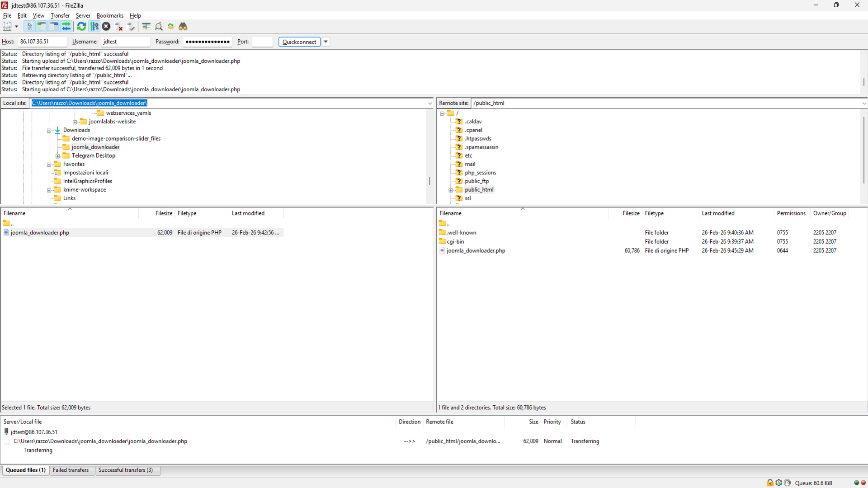
Task: Switch to Failed transfers tab
Action: (71, 470)
